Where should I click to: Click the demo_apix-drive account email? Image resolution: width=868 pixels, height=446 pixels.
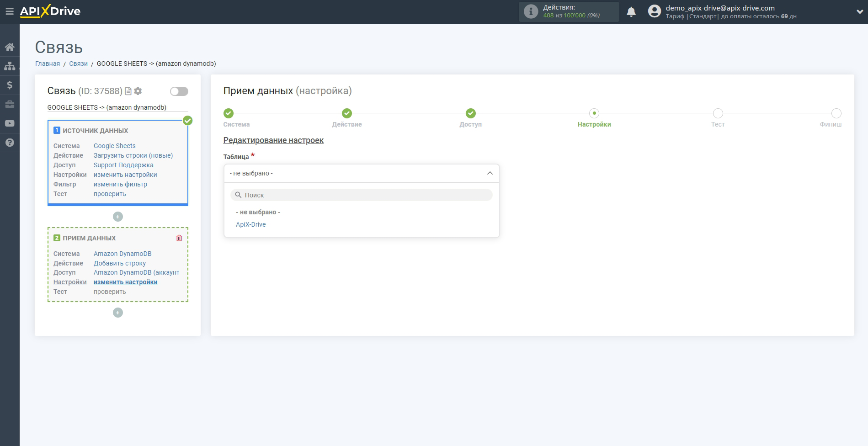720,8
